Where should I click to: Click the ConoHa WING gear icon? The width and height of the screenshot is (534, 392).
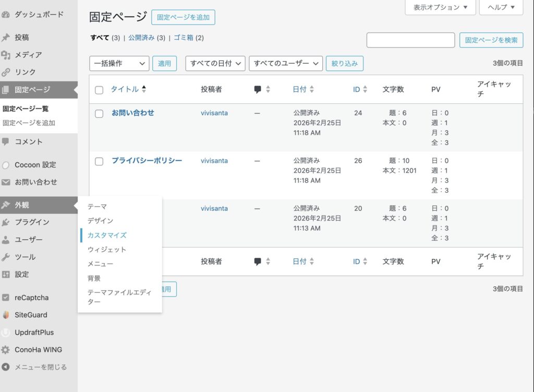(x=6, y=350)
